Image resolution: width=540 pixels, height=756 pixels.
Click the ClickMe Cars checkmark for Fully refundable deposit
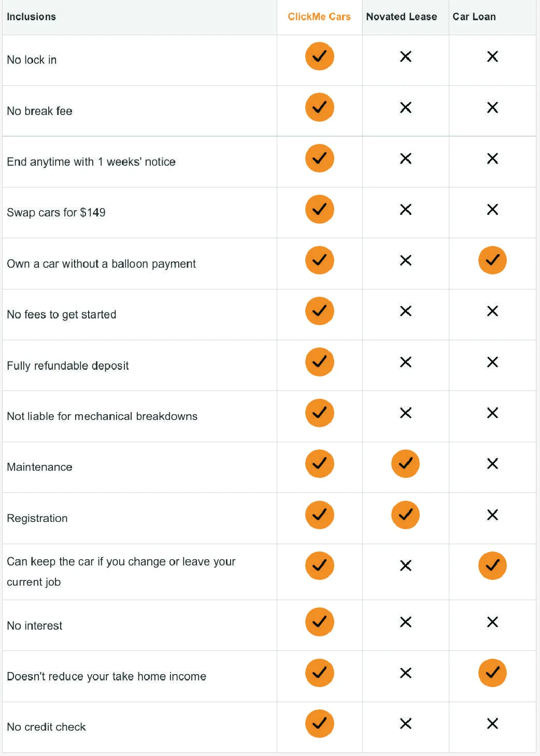click(x=319, y=362)
